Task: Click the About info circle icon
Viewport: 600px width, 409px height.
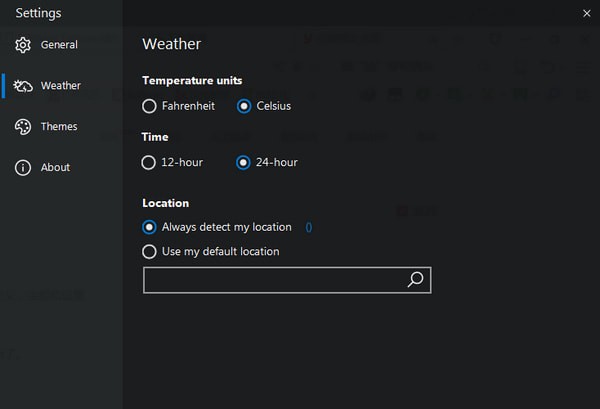Action: [x=23, y=168]
